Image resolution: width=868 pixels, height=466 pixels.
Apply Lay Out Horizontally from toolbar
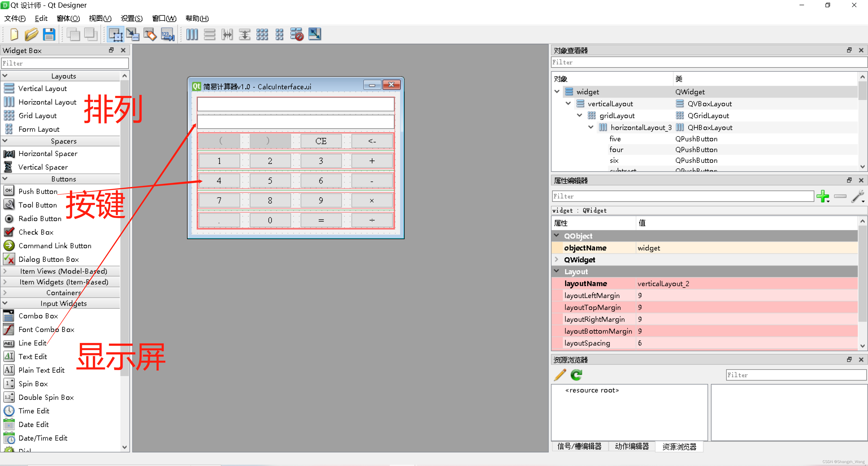click(192, 34)
